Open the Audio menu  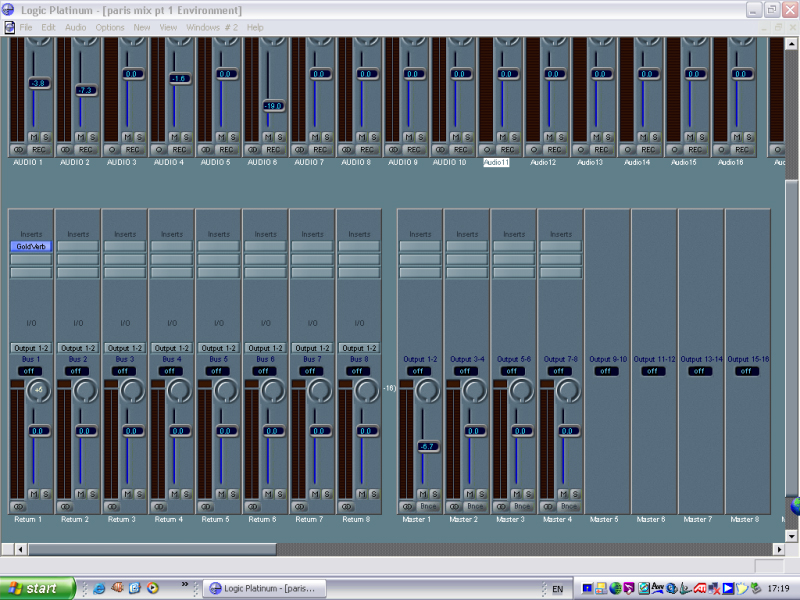coord(76,27)
